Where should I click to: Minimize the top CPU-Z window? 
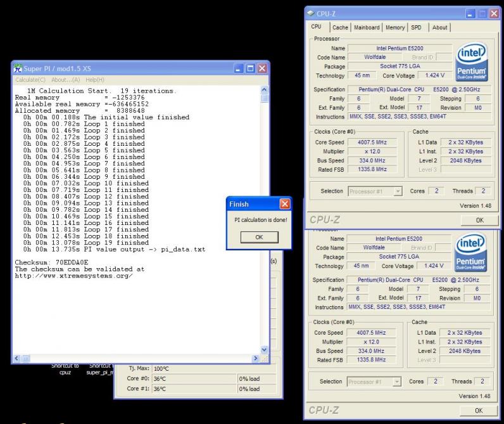(x=470, y=14)
